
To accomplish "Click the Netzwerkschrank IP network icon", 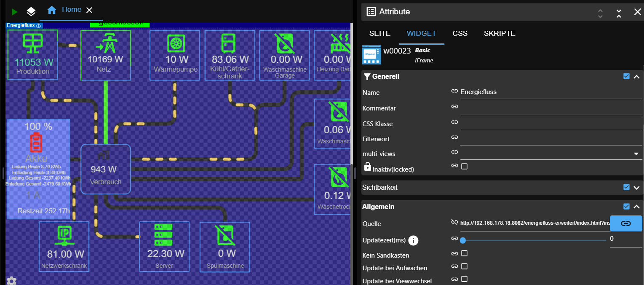I will 64,236.
